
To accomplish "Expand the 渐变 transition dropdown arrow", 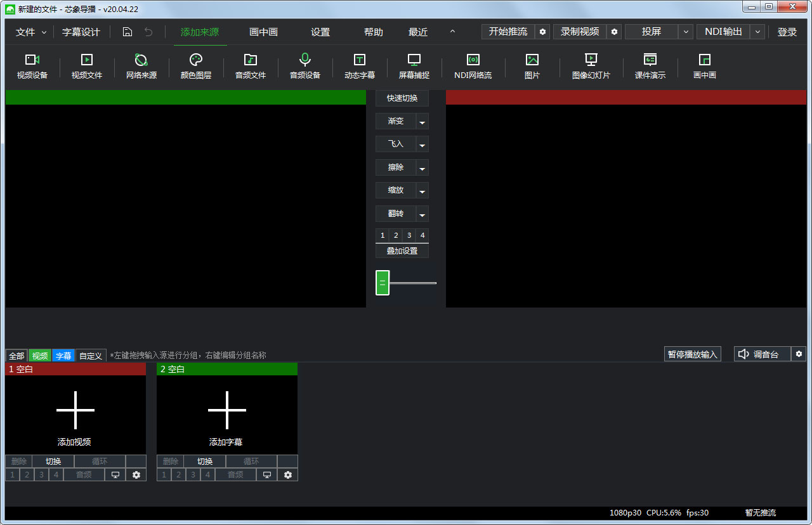I will click(x=422, y=122).
